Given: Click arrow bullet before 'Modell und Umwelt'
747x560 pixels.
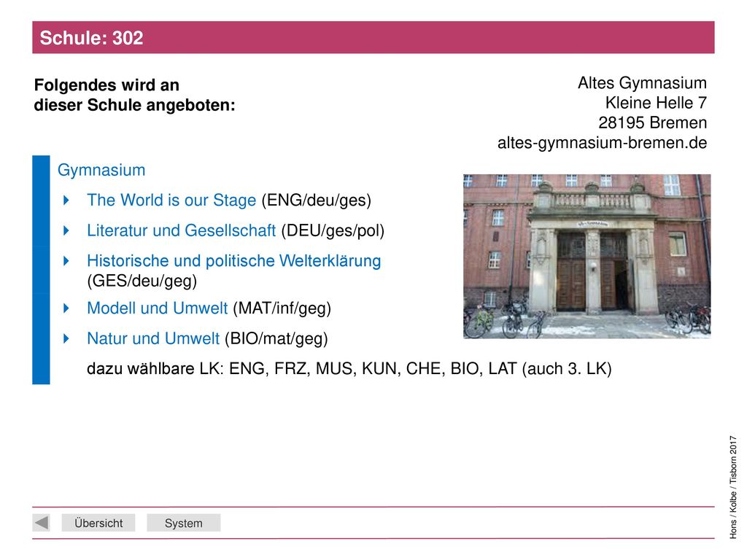Looking at the screenshot, I should (x=66, y=308).
